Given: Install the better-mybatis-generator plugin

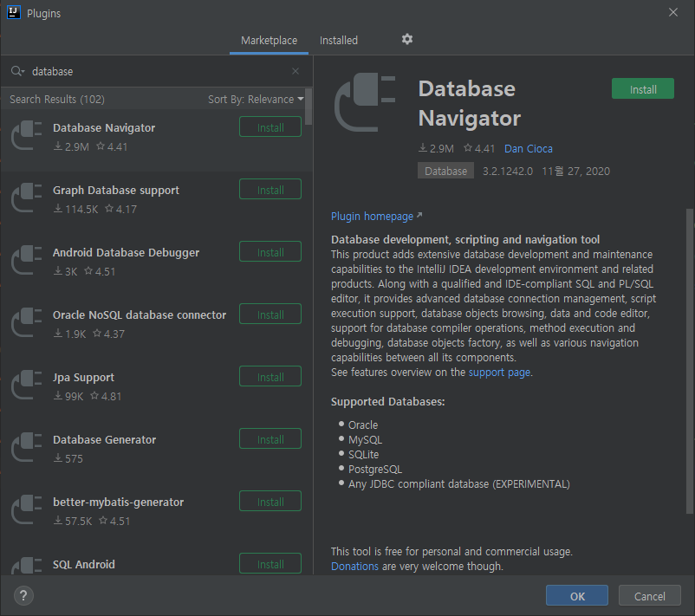Looking at the screenshot, I should tap(270, 503).
